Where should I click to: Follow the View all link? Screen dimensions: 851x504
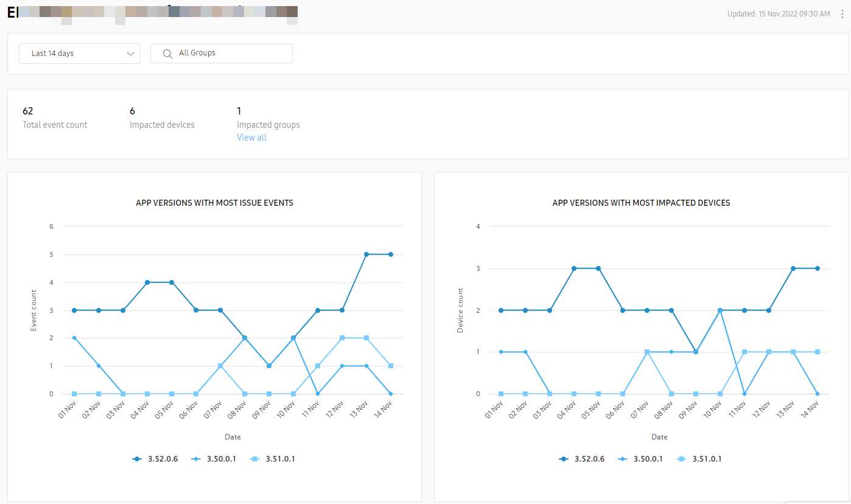(251, 138)
